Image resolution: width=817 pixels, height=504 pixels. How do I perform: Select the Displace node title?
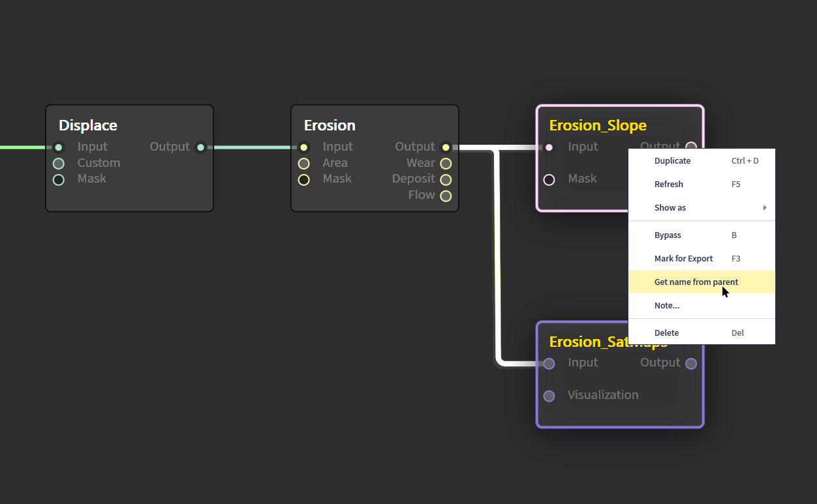[x=88, y=125]
